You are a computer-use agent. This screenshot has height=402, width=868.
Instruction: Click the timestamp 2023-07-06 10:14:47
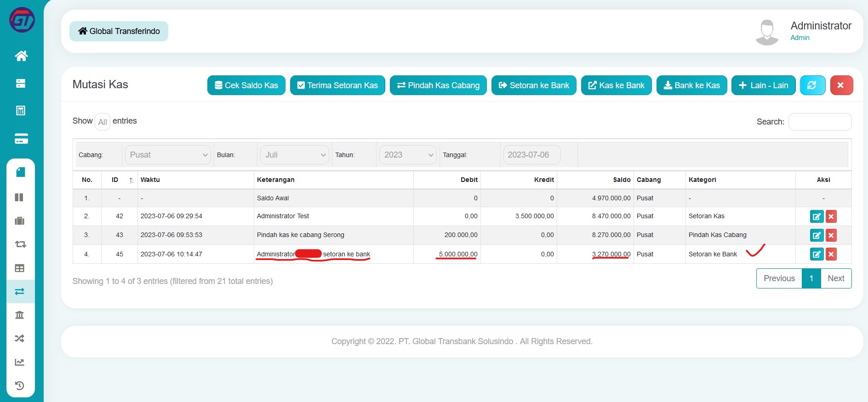[171, 254]
